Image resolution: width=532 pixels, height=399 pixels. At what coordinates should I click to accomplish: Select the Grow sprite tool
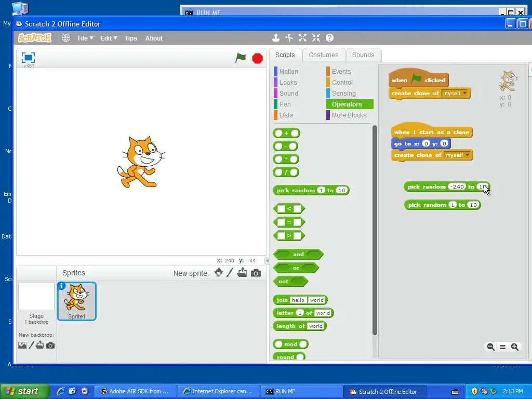click(303, 38)
